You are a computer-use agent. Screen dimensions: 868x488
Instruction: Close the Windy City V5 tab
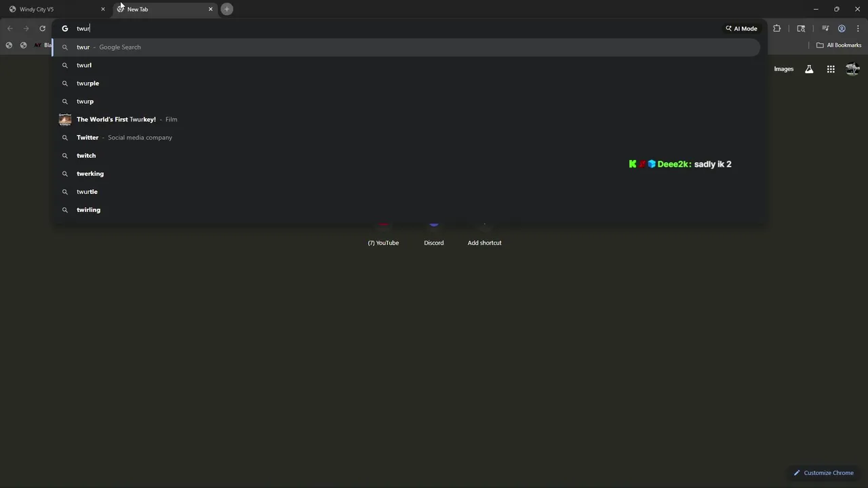click(103, 9)
